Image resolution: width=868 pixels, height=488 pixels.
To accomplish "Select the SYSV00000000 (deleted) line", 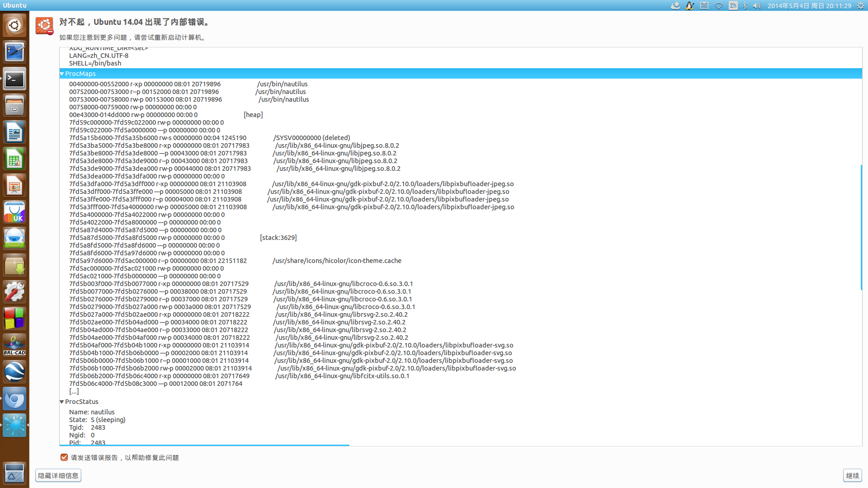I will tap(210, 138).
